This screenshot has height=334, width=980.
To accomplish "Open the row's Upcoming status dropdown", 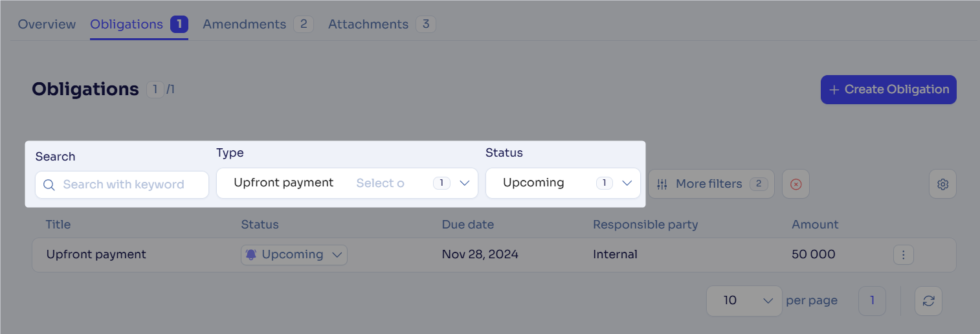I will (294, 254).
